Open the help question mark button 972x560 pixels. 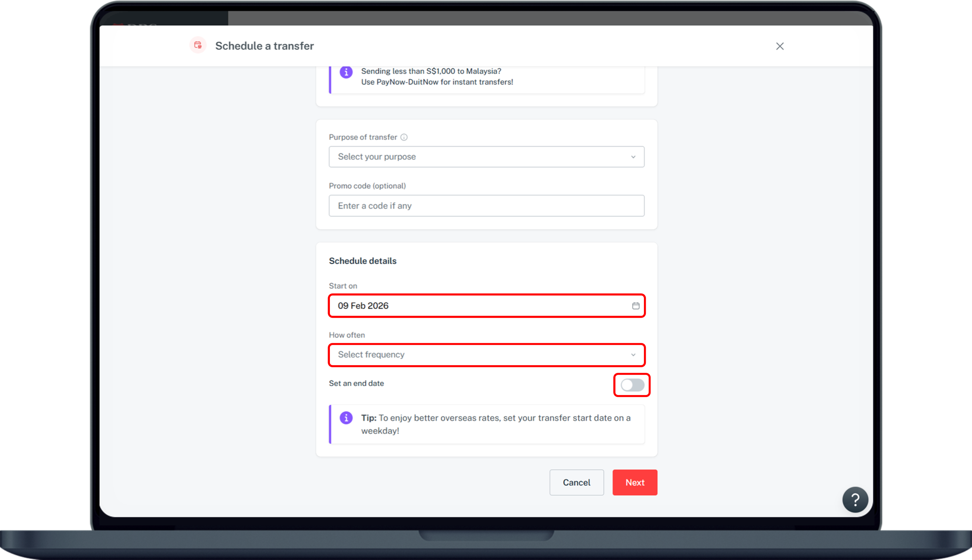pos(855,499)
